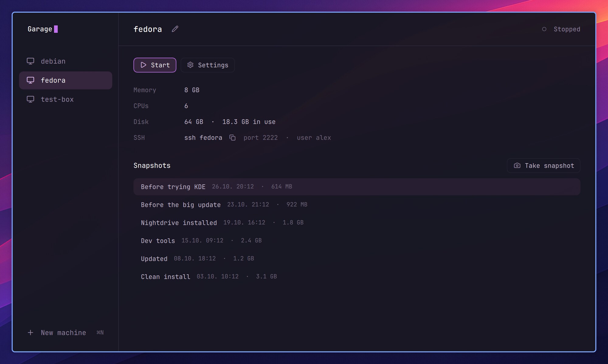Screen dimensions: 608x364
Task: Click the monitor icon of fedora sidebar entry
Action: click(30, 80)
